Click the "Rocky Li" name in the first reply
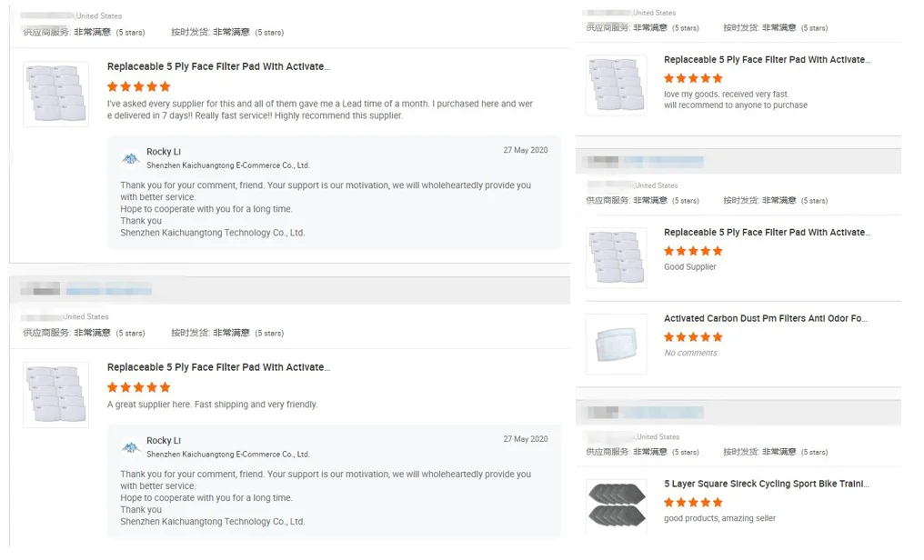The width and height of the screenshot is (924, 560). (x=164, y=152)
